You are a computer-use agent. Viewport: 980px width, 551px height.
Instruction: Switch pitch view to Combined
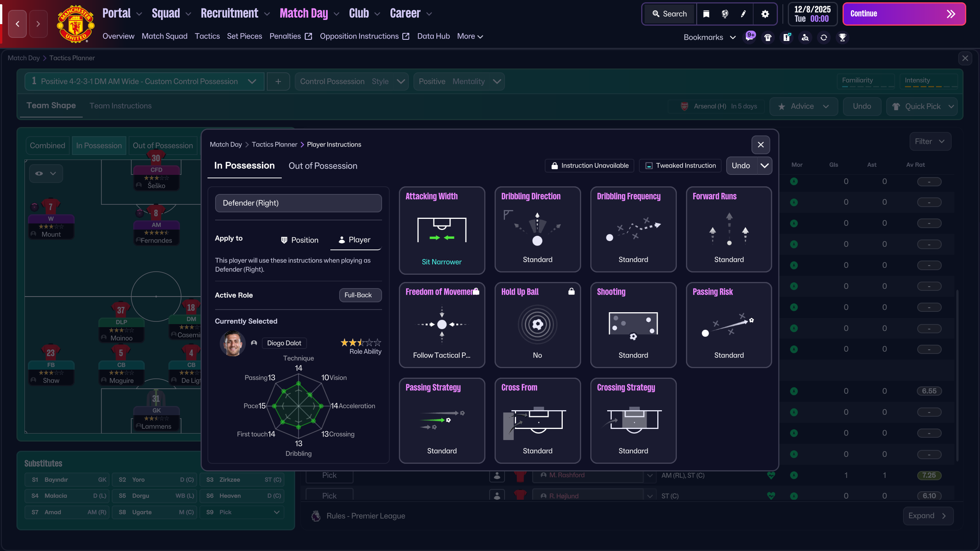(x=47, y=146)
